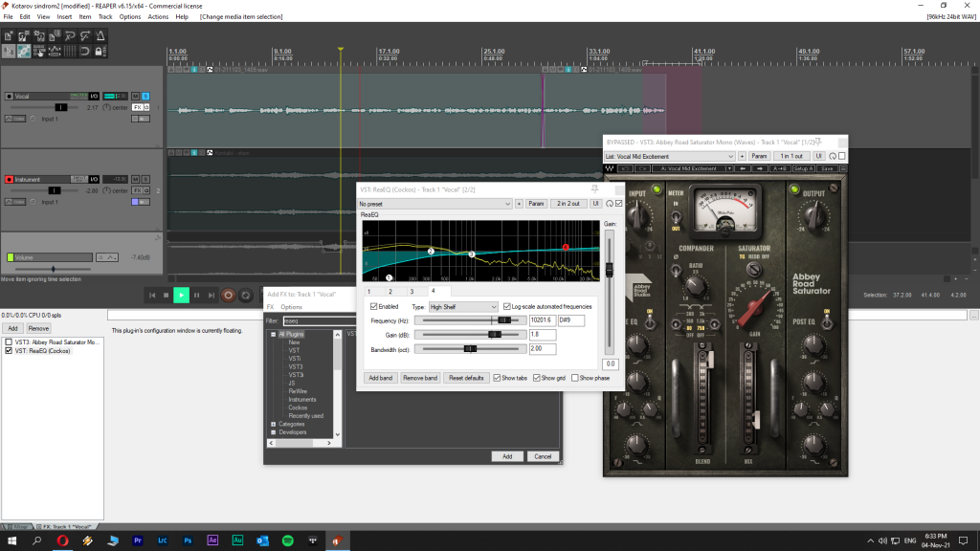Uncheck the Enabled checkbox for ReaEQ band

point(374,306)
